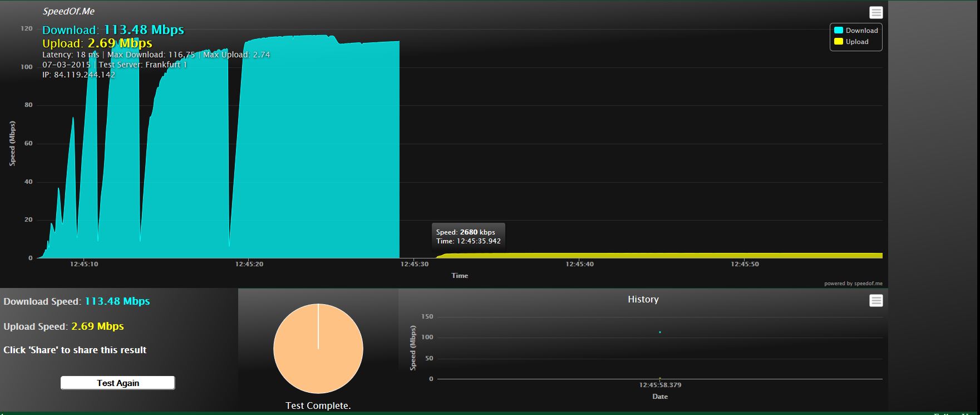Toggle the Upload series legend label
Viewport: 980px width, 415px height.
point(857,42)
